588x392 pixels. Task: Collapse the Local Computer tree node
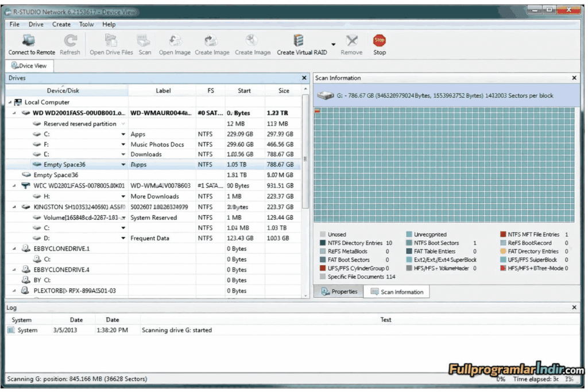click(x=10, y=102)
